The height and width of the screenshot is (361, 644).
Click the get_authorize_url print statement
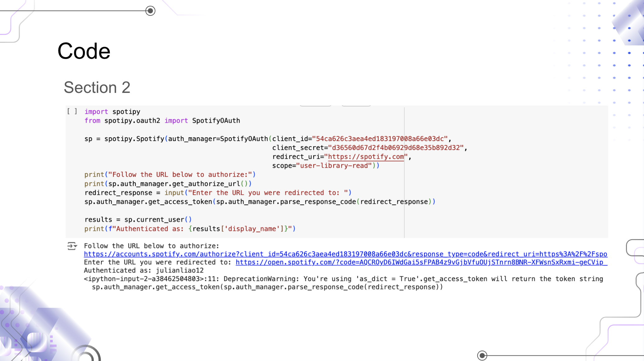(x=168, y=184)
